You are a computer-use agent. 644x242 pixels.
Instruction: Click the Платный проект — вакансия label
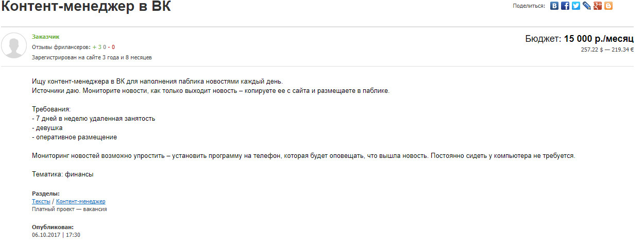tap(70, 209)
